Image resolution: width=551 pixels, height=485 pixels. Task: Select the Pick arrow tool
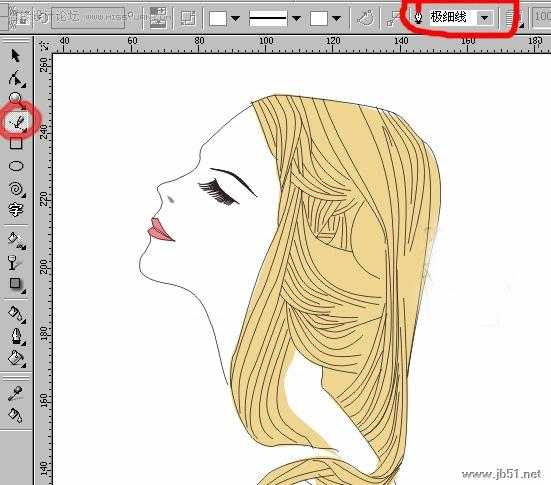15,56
